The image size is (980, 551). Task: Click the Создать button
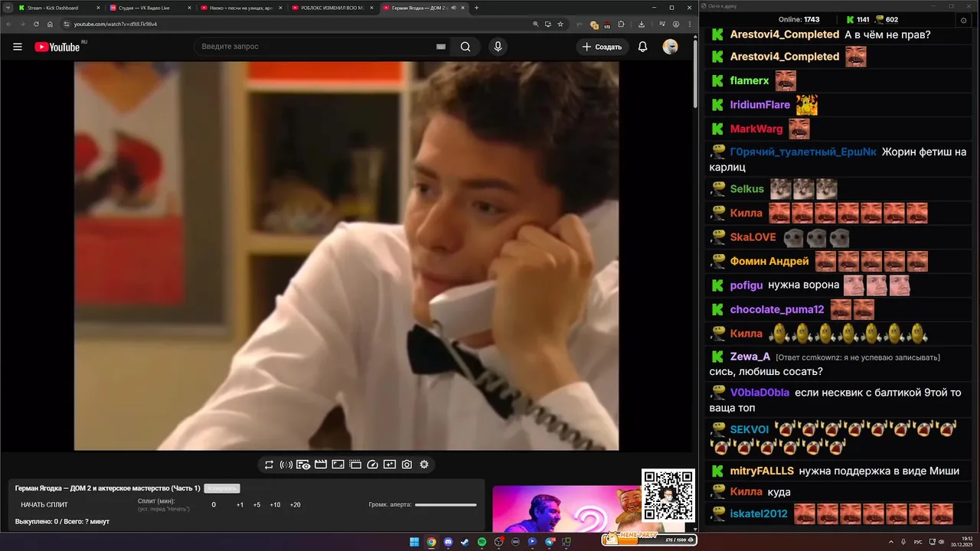603,47
